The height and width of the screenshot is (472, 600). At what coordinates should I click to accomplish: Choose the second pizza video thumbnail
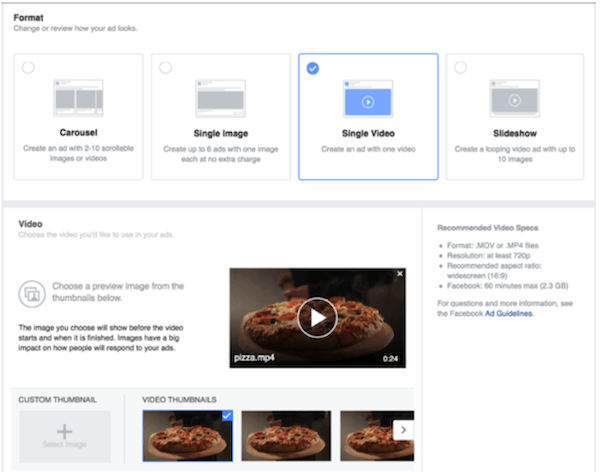[x=286, y=435]
